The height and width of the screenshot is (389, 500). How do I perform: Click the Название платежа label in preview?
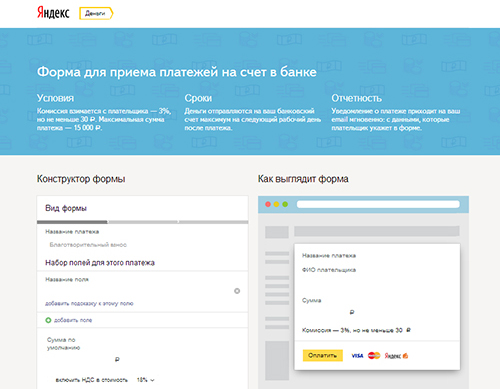329,256
